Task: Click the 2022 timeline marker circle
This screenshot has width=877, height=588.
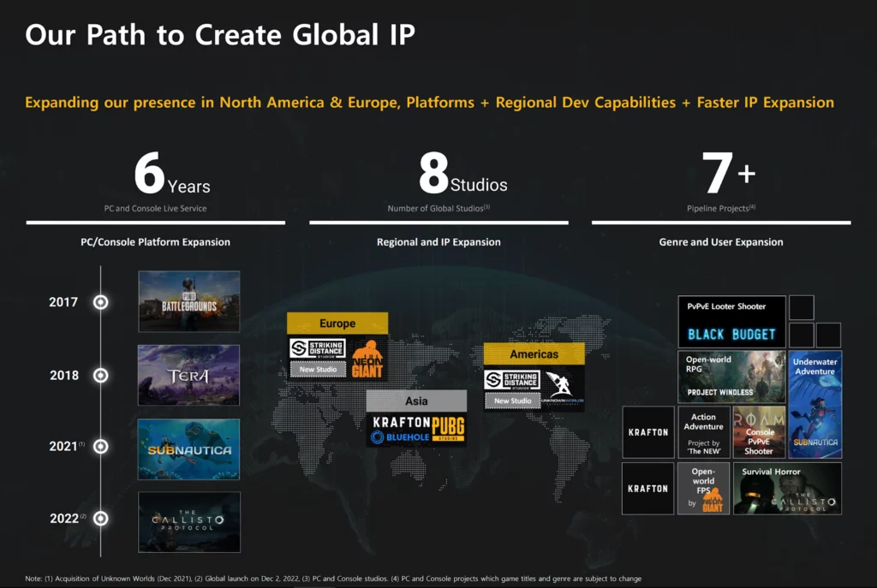Action: point(101,518)
